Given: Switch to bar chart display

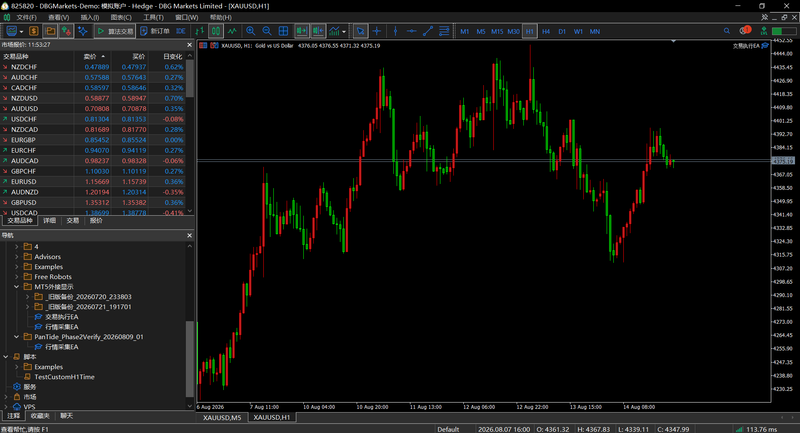Looking at the screenshot, I should 199,31.
